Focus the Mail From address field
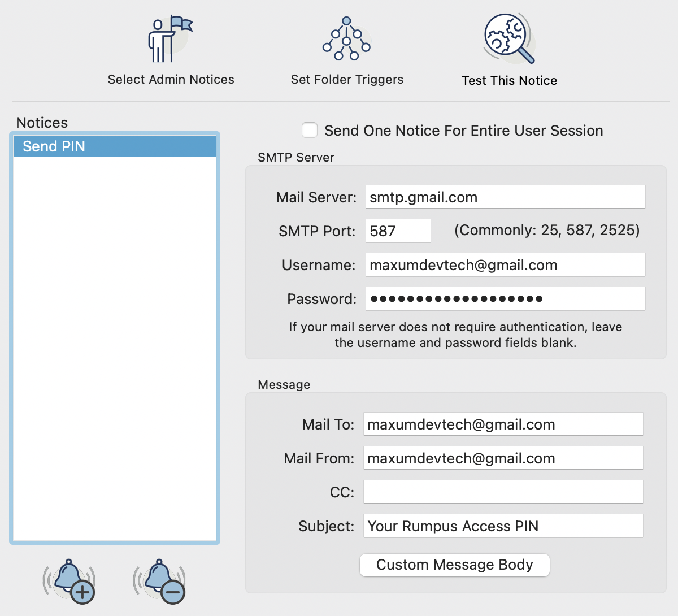Viewport: 678px width, 616px height. pos(503,458)
